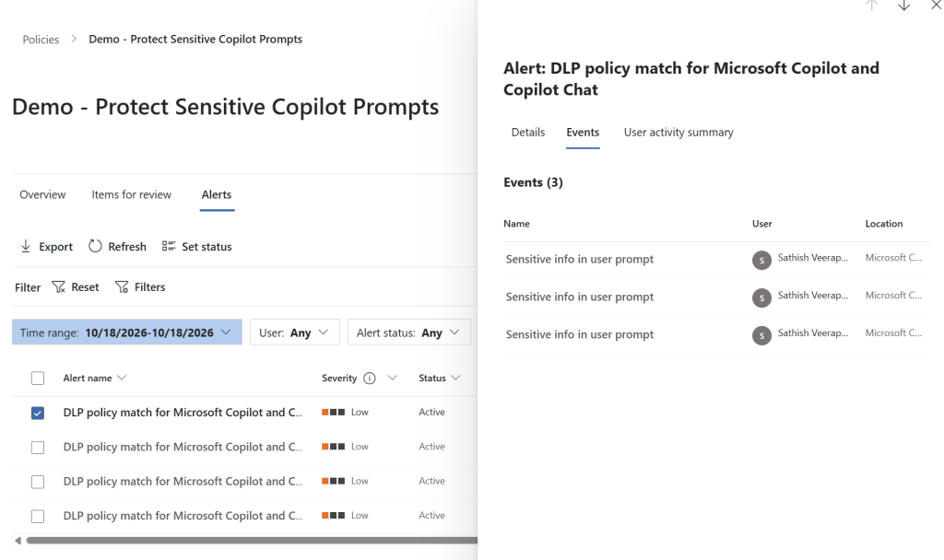This screenshot has width=944, height=560.
Task: Switch to the Overview tab
Action: pyautogui.click(x=42, y=194)
